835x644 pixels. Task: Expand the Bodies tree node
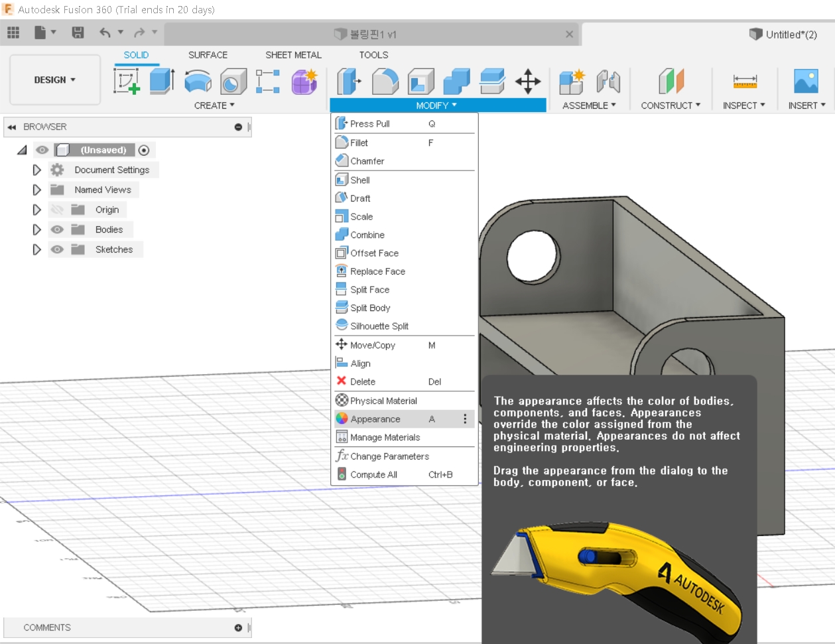[36, 229]
